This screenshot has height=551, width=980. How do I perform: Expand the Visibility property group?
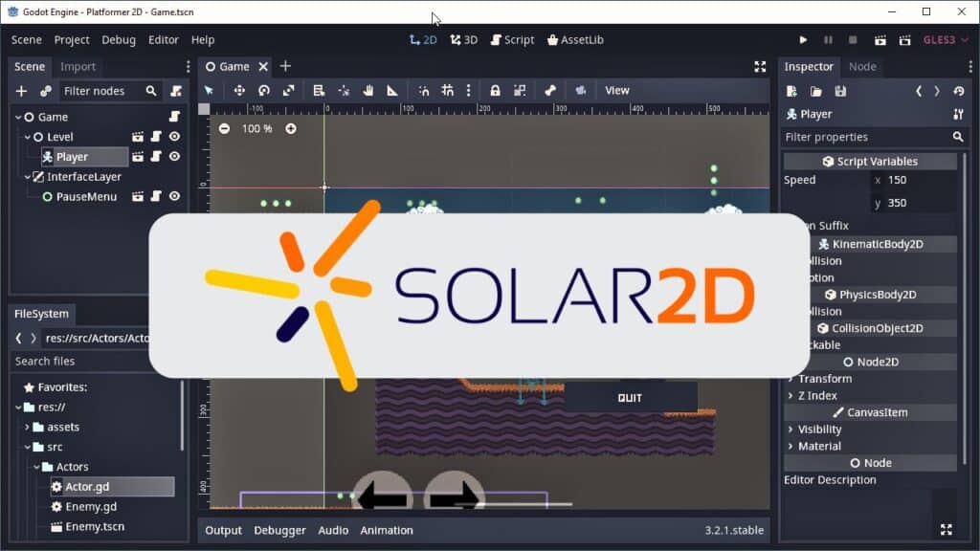814,430
